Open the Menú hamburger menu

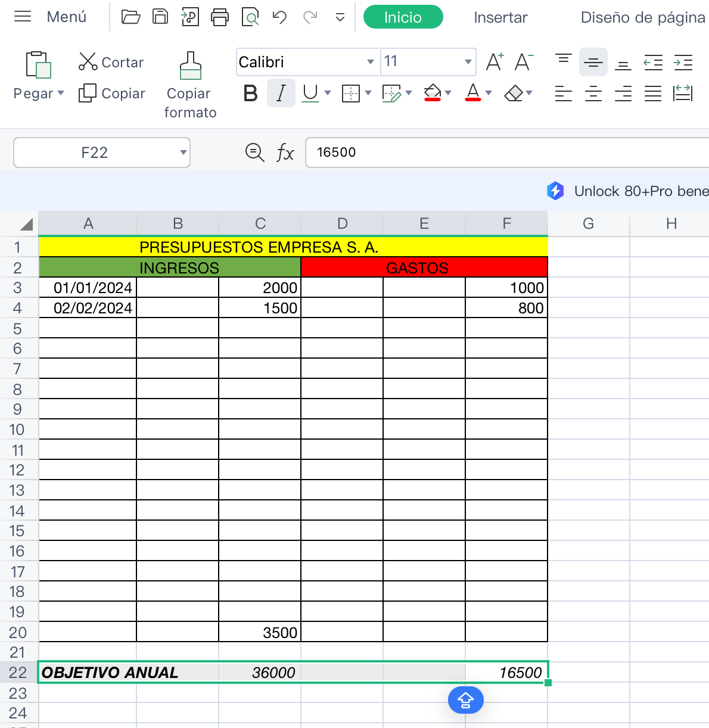pos(23,17)
